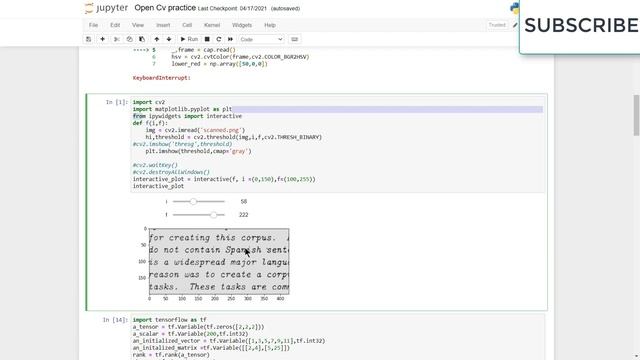
Task: Click the Trusted notebook indicator
Action: coord(497,25)
